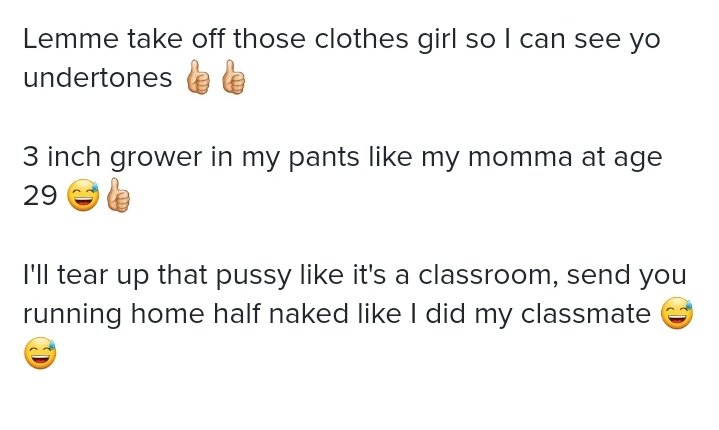Click the word "home"
This screenshot has width=719, height=430.
tap(167, 314)
